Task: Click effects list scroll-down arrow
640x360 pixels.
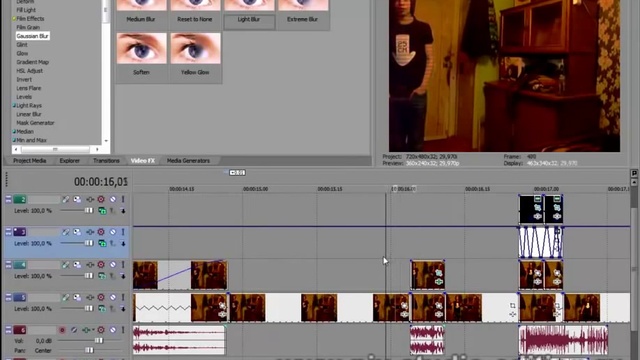Action: 106,140
